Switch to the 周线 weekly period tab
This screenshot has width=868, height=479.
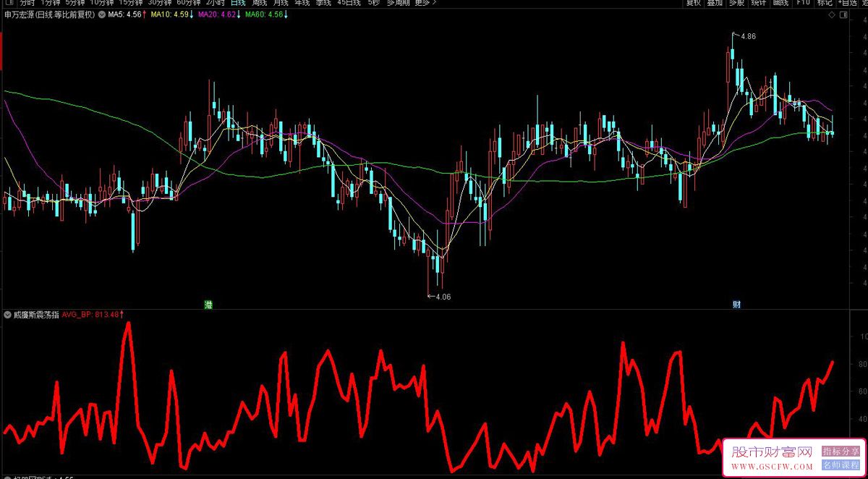click(x=259, y=3)
